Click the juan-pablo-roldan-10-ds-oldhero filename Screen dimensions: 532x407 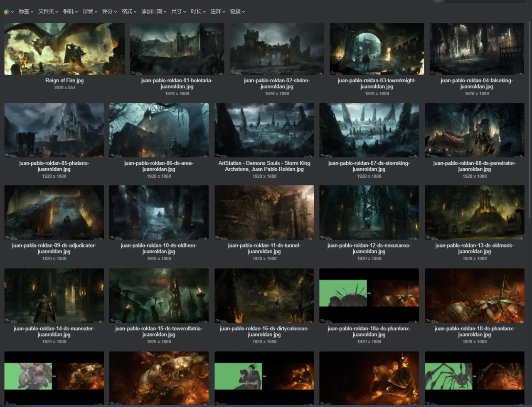click(x=159, y=248)
